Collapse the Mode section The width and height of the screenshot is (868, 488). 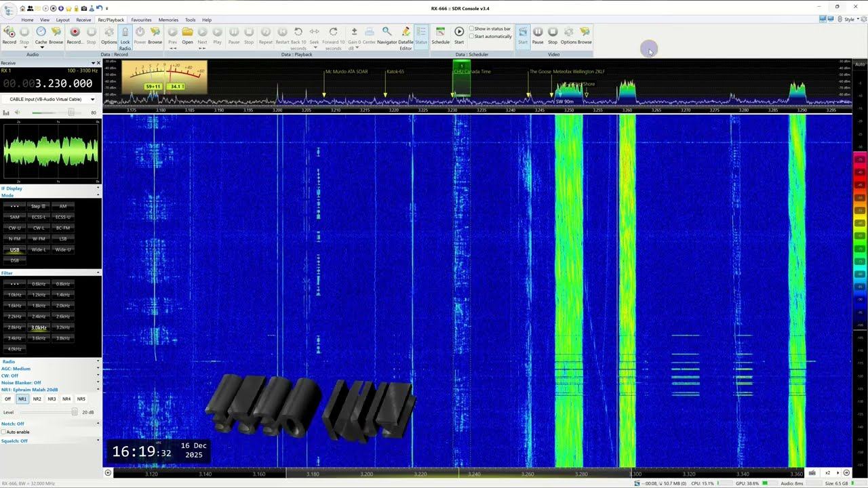pyautogui.click(x=98, y=195)
